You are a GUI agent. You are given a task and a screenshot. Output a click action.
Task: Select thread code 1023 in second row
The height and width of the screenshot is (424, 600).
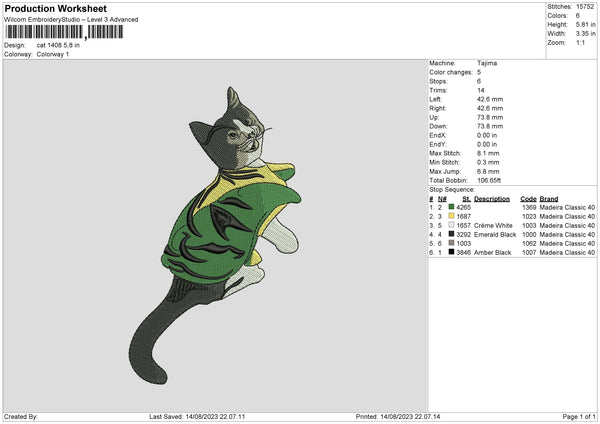(x=529, y=217)
